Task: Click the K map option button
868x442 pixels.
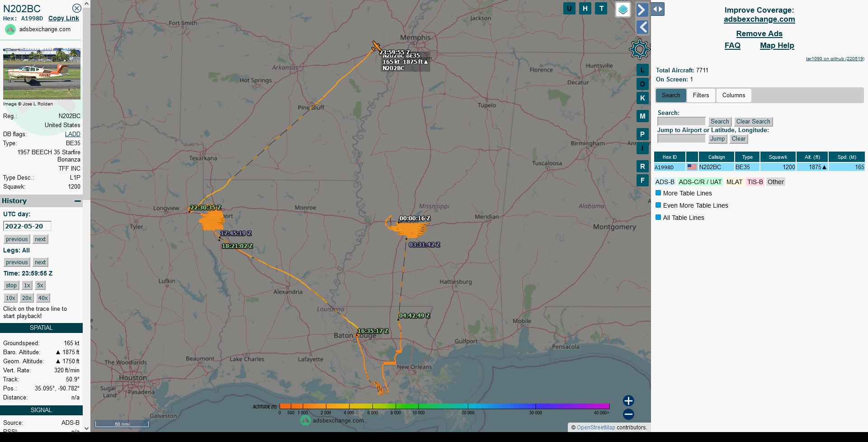Action: [642, 98]
